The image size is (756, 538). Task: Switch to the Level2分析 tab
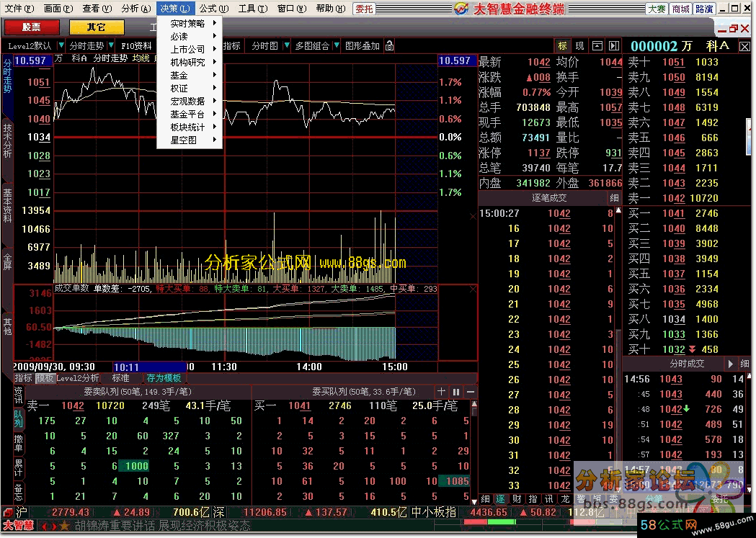79,378
